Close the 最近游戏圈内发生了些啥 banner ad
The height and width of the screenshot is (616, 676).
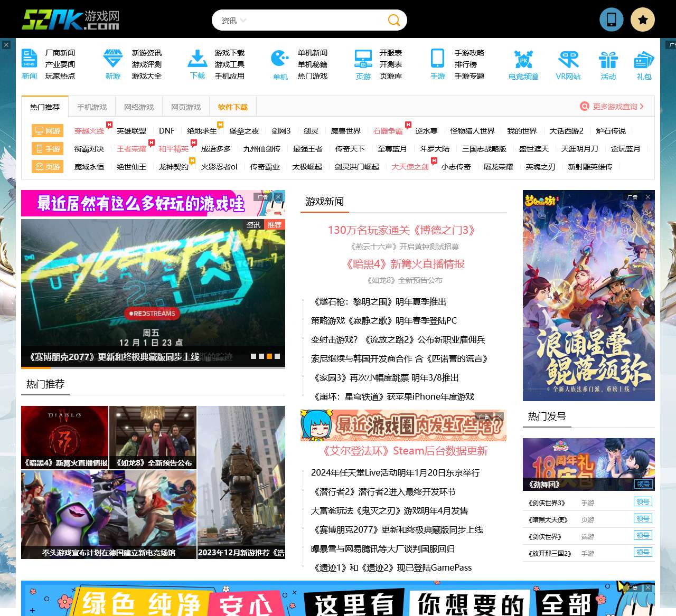pos(500,416)
